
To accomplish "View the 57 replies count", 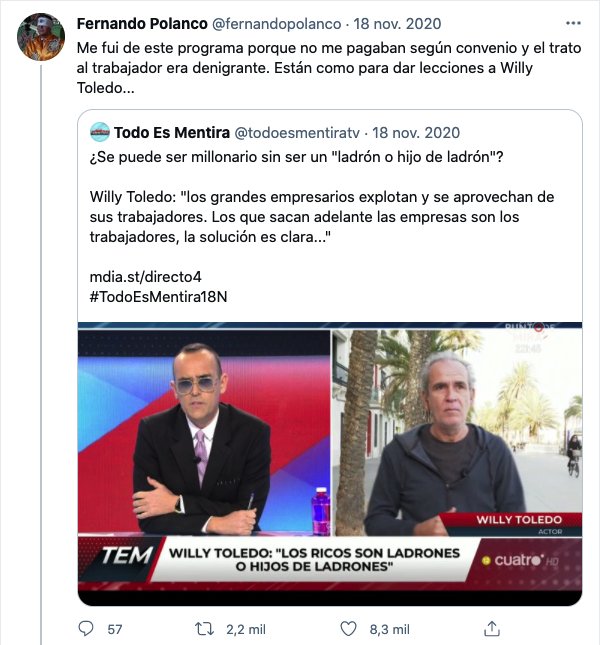I will [115, 629].
